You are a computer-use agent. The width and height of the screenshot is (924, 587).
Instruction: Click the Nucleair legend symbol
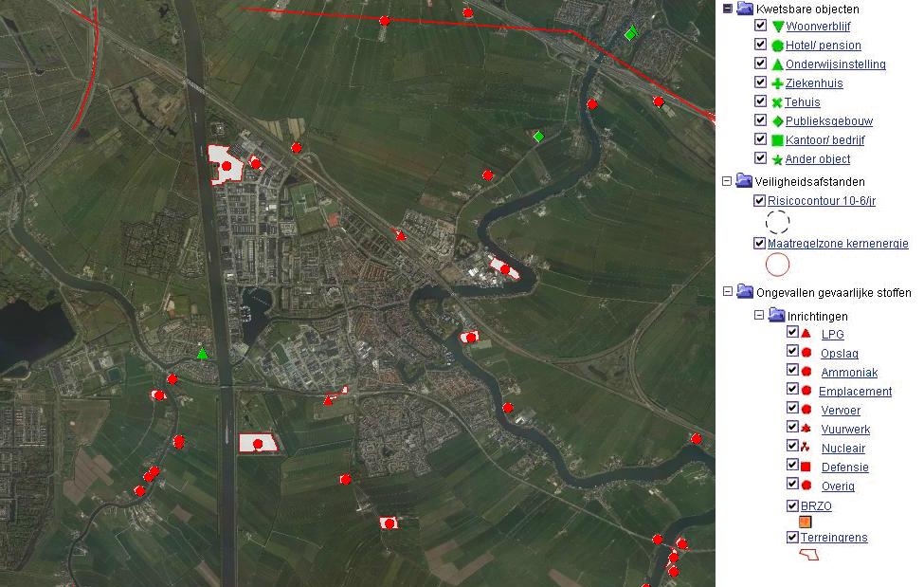pos(806,447)
